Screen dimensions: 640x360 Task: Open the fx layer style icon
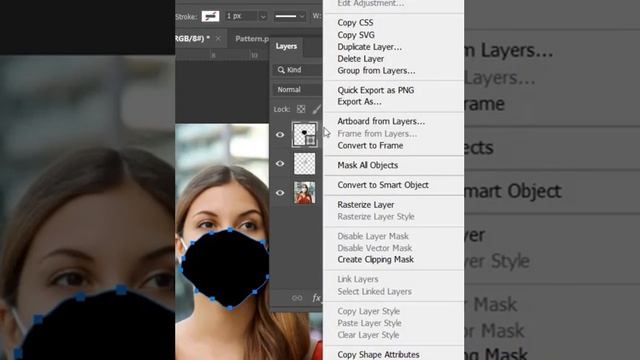pyautogui.click(x=316, y=298)
